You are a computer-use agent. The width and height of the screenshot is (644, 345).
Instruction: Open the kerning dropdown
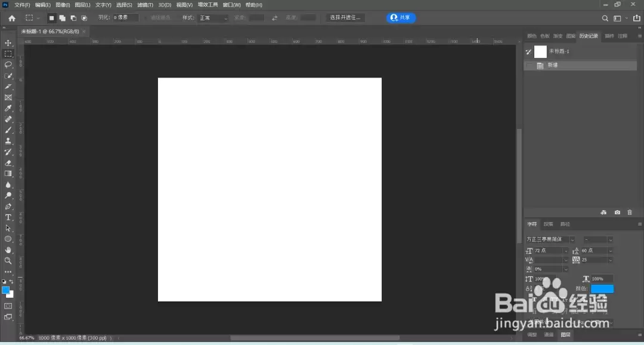(565, 260)
